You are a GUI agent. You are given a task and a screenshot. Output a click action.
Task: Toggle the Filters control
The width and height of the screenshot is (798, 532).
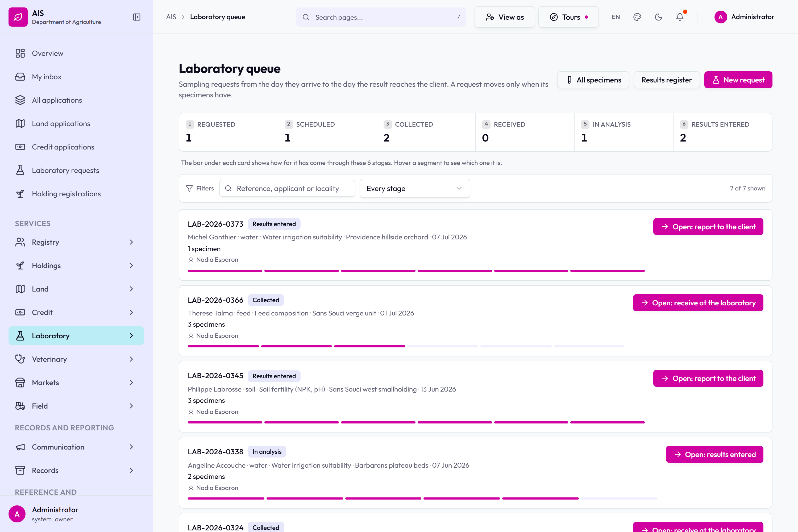(x=200, y=188)
